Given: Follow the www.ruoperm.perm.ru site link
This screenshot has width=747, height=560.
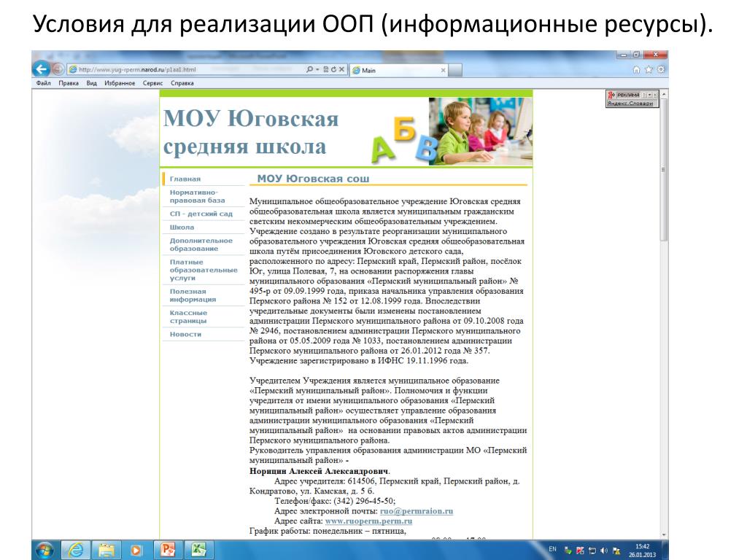Looking at the screenshot, I should pyautogui.click(x=368, y=521).
